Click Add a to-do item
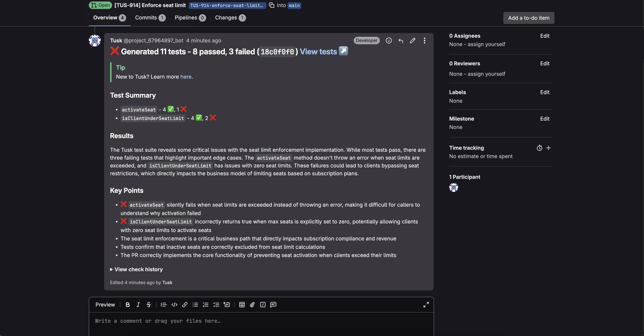Screen dimensions: 644x336 (529, 18)
